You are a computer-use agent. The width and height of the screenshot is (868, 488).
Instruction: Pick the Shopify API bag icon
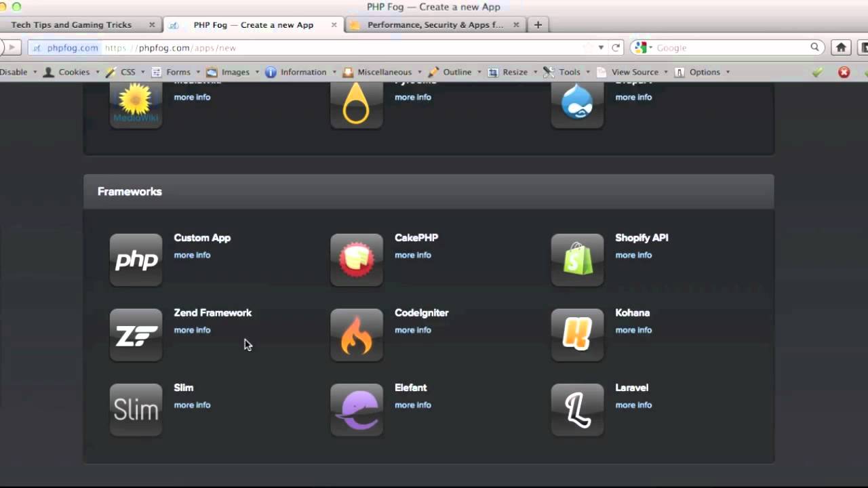pos(577,260)
